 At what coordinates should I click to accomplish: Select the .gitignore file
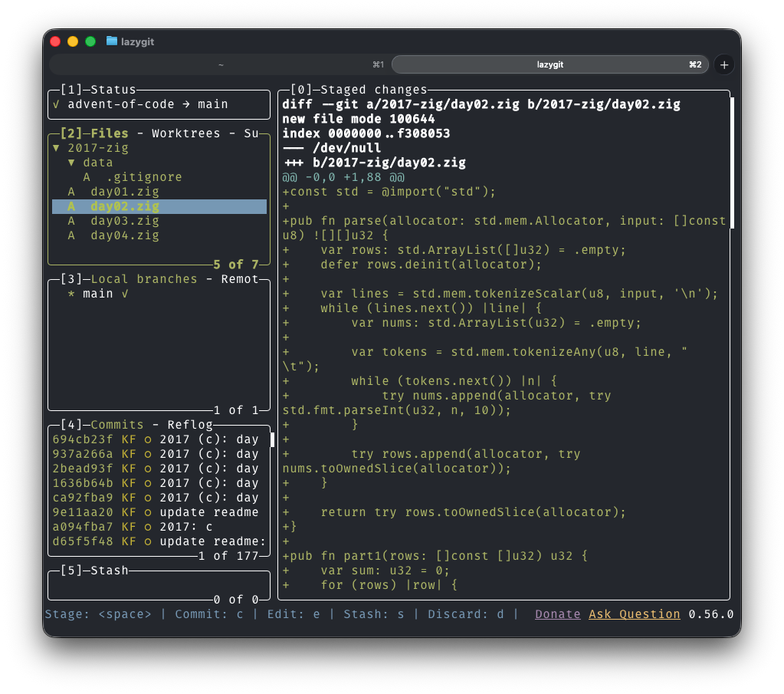[x=144, y=177]
